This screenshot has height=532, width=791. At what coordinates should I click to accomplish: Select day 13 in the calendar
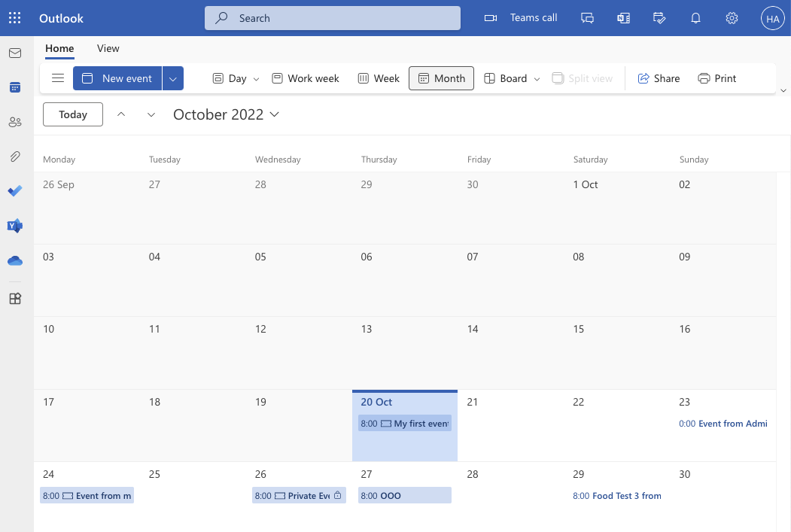point(405,353)
